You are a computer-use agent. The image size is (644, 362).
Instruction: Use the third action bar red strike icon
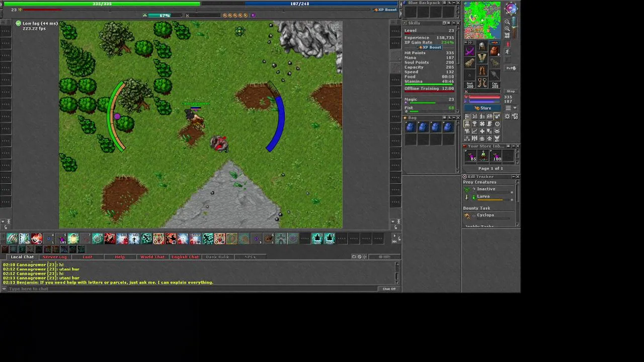[x=37, y=238]
